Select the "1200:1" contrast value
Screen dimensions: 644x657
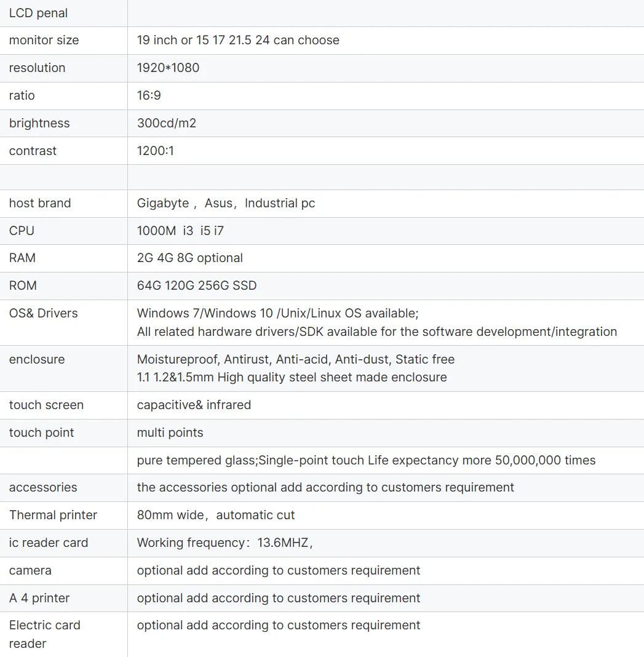(x=155, y=151)
